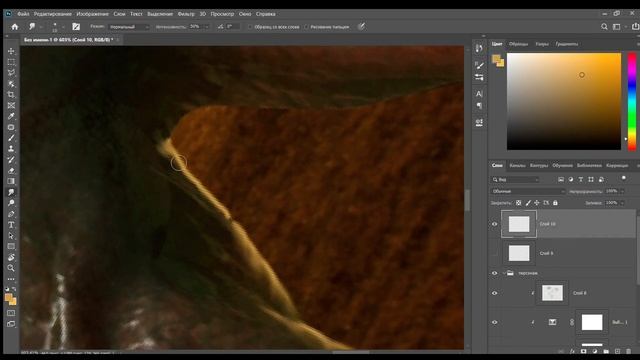This screenshot has height=360, width=640.
Task: Open the layer fill 100% dropdown arrow
Action: click(622, 203)
